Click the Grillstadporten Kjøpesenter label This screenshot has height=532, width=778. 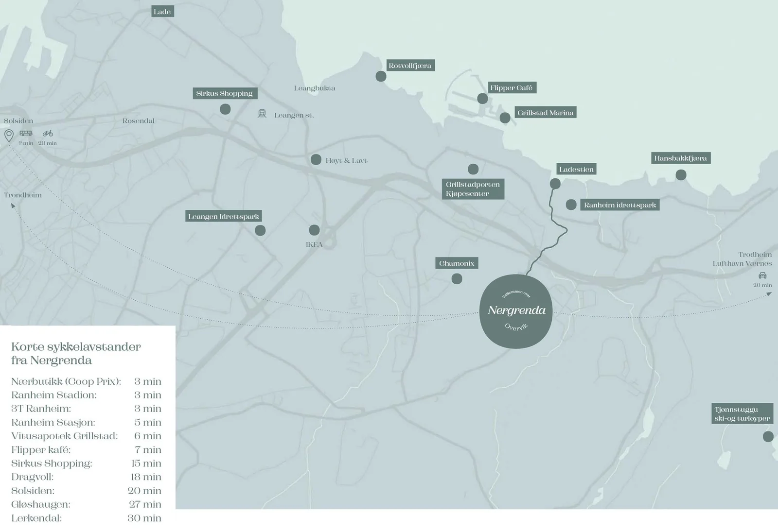point(473,189)
